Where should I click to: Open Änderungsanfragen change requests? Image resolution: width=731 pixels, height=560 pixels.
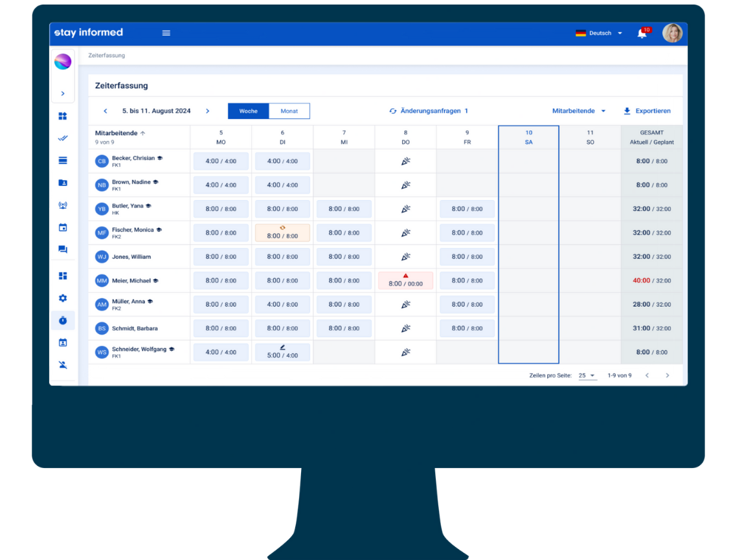(429, 111)
